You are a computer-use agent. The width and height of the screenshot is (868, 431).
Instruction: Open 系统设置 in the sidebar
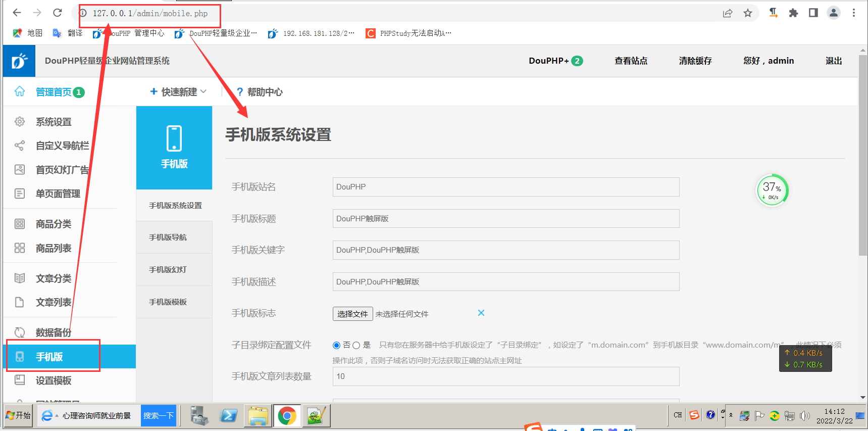click(54, 122)
